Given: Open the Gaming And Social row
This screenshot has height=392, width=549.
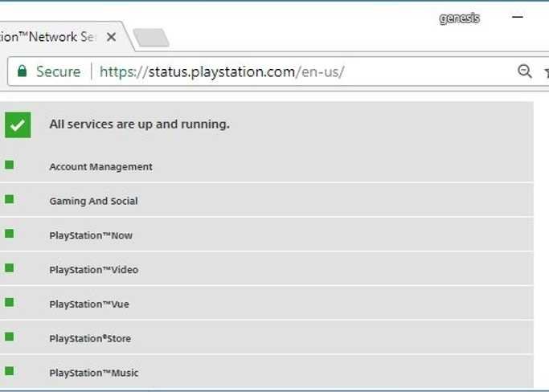Looking at the screenshot, I should [266, 200].
